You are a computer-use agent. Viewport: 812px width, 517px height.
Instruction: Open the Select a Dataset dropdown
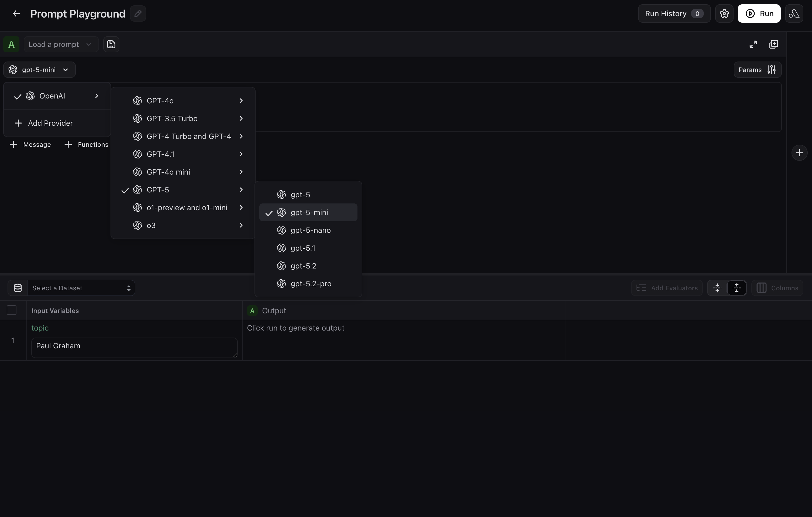pyautogui.click(x=81, y=288)
